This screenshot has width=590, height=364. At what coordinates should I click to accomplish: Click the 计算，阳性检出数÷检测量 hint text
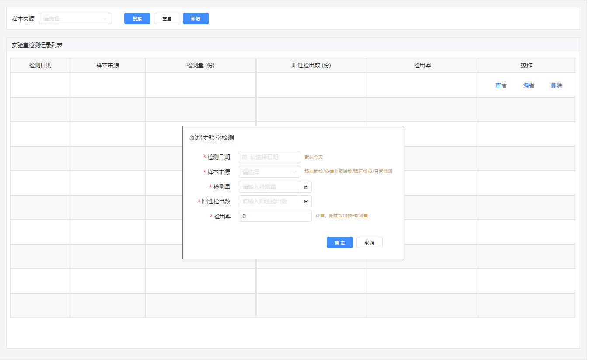(342, 216)
